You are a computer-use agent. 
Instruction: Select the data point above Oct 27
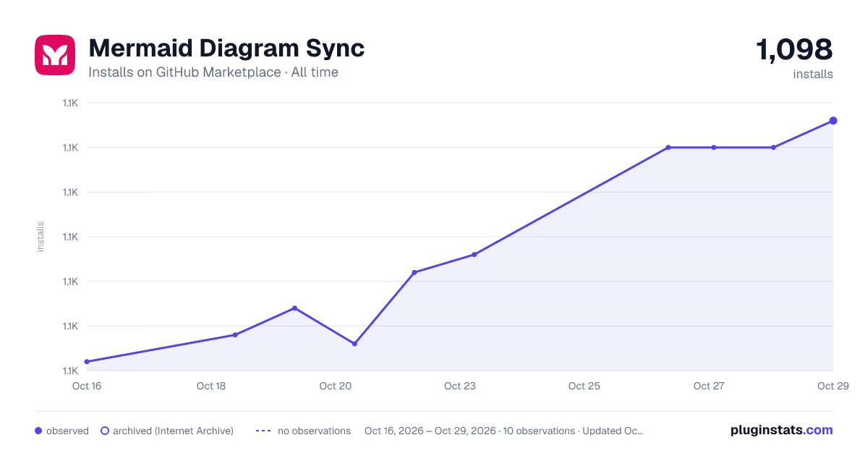coord(714,148)
